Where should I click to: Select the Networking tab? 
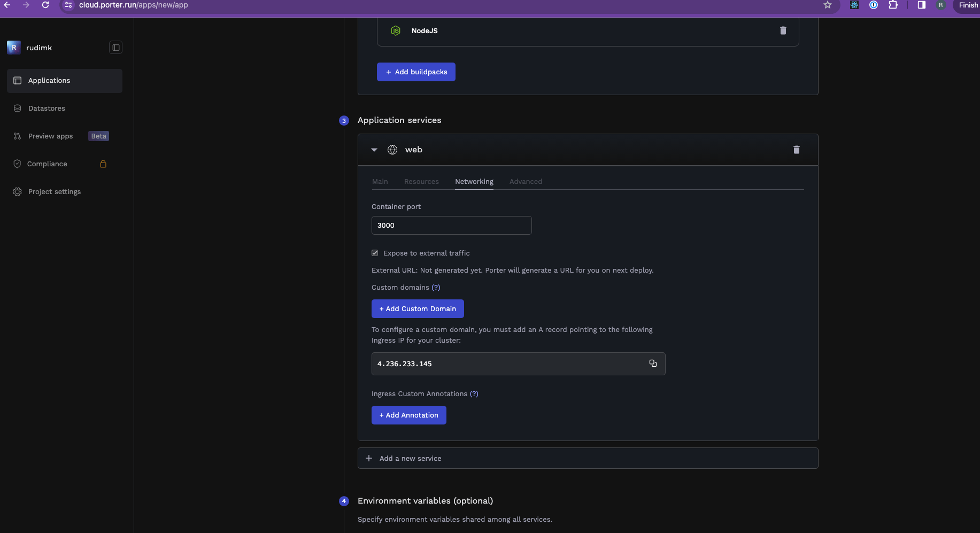474,182
